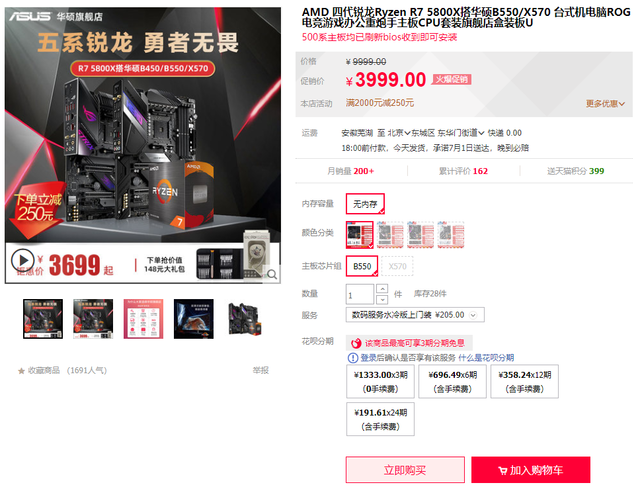Choose the second color category option
This screenshot has height=487, width=640.
390,235
